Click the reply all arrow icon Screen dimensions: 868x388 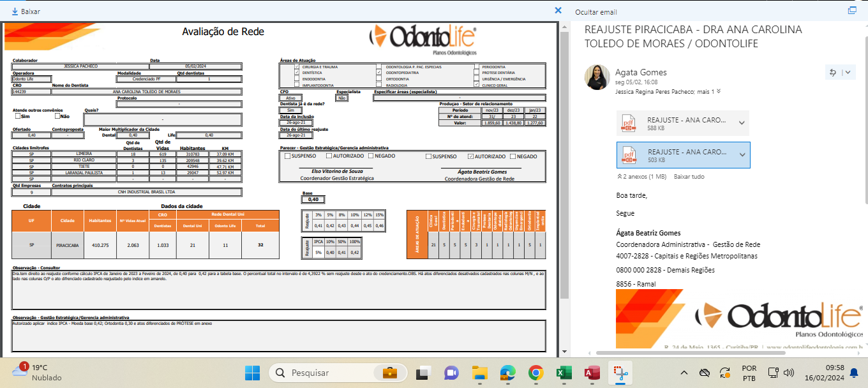832,72
